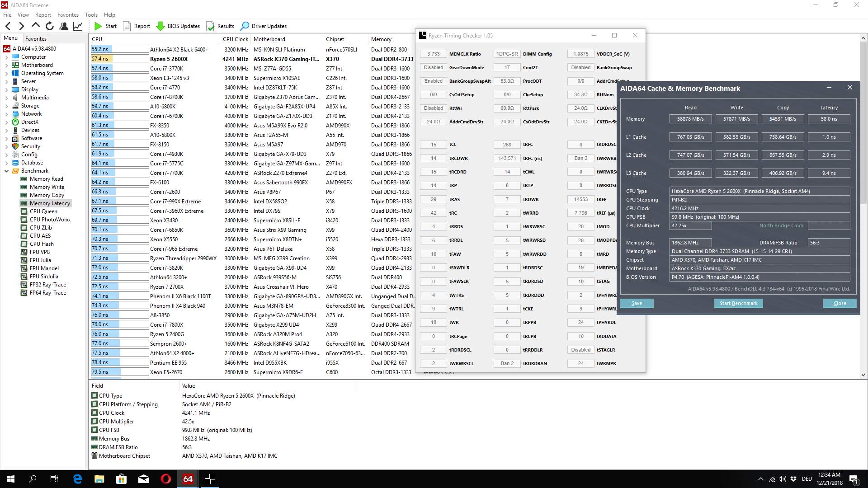
Task: Click the Results toolbar icon
Action: pos(210,26)
